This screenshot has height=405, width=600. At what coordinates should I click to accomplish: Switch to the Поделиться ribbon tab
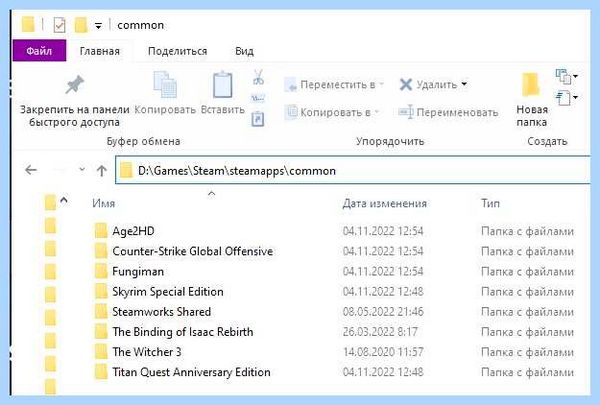178,51
